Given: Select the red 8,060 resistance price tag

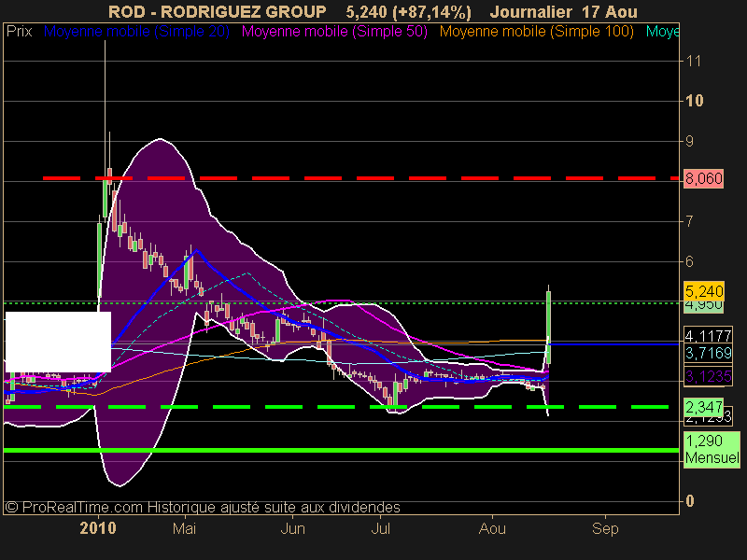Looking at the screenshot, I should (x=704, y=178).
